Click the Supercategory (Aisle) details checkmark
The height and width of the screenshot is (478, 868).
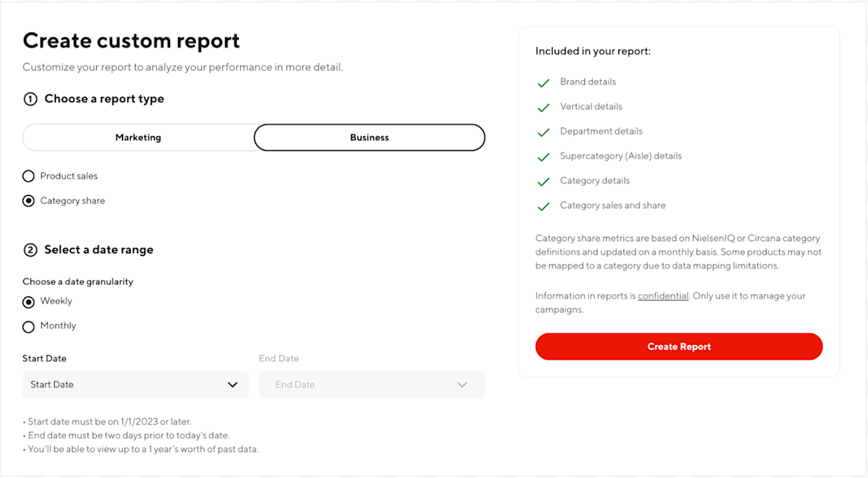(543, 156)
